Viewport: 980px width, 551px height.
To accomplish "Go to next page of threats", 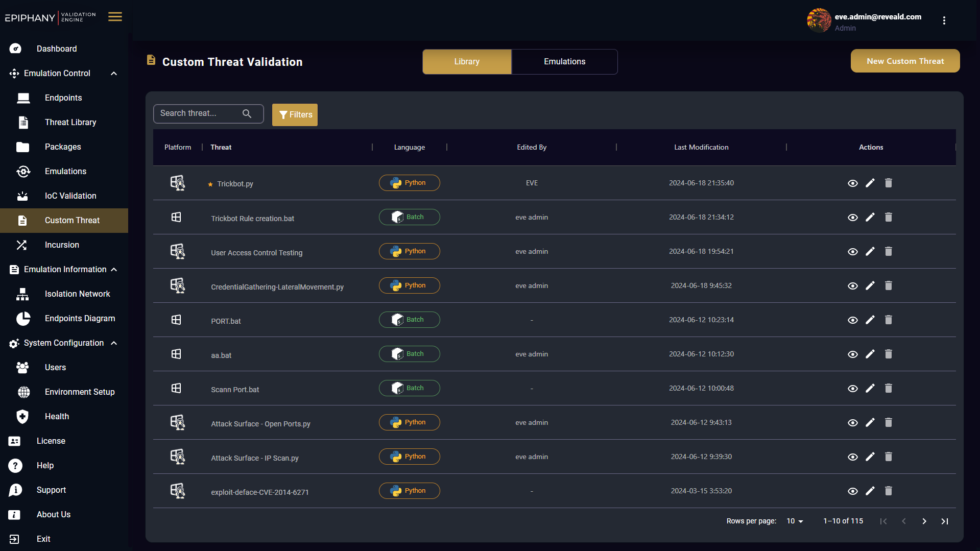I will (x=924, y=521).
